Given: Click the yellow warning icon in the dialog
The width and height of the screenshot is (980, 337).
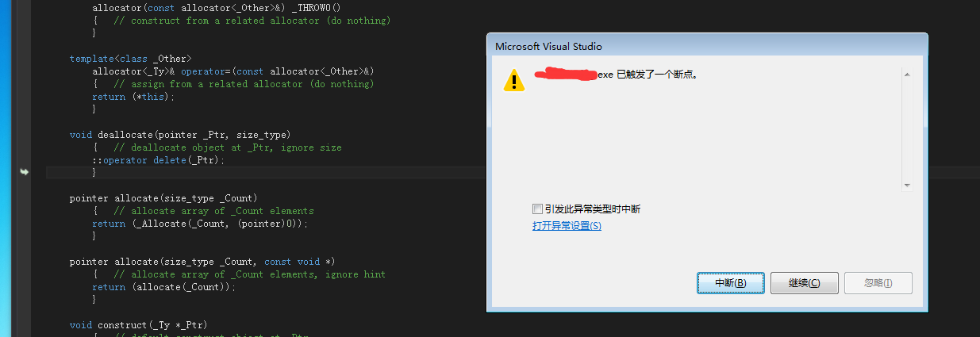Looking at the screenshot, I should point(514,80).
